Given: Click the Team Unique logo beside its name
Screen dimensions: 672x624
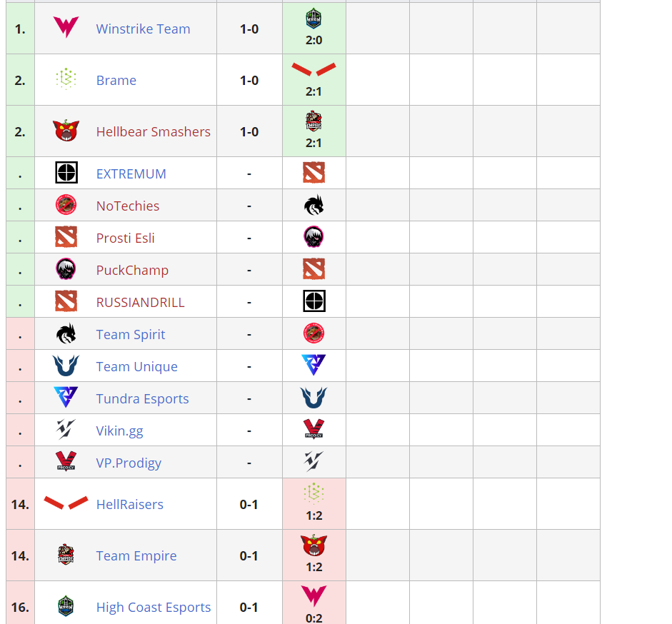Looking at the screenshot, I should (x=66, y=366).
